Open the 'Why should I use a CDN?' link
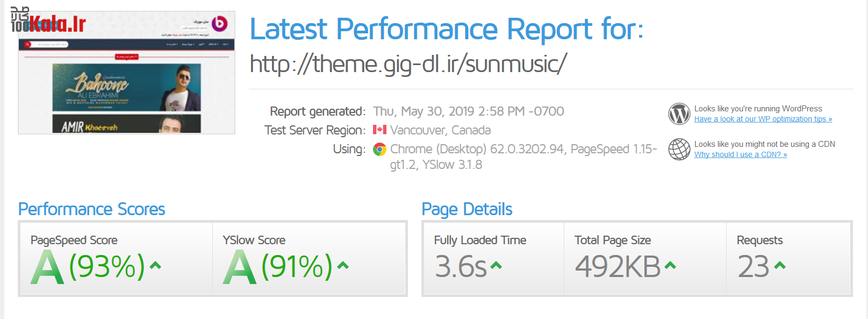This screenshot has height=319, width=868. coord(740,155)
